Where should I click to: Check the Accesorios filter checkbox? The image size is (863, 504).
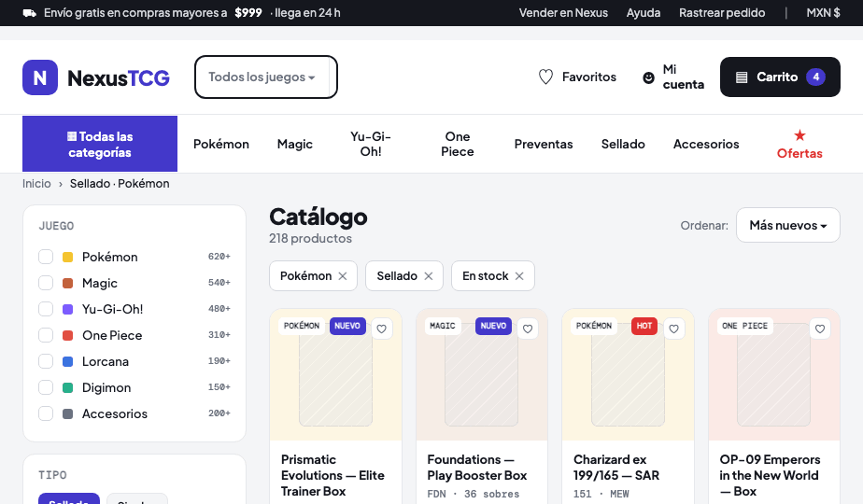coord(46,413)
